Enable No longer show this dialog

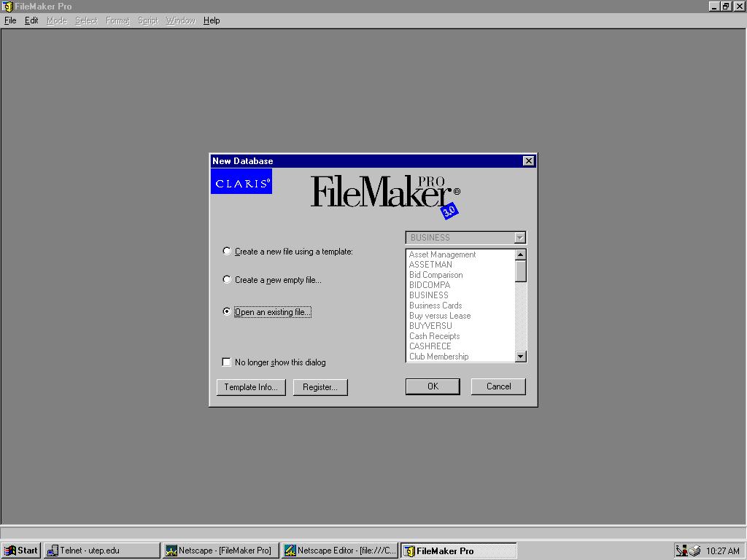[x=227, y=362]
